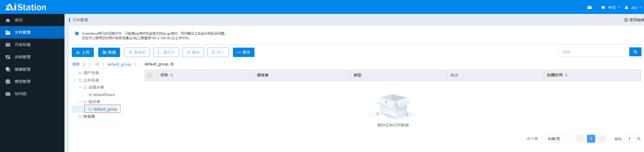Collapse the 公共目录 tree node
Screen dimensions: 644x152
point(75,80)
